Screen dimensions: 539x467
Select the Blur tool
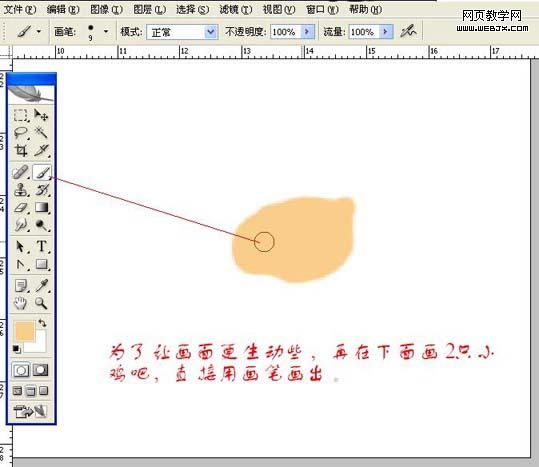click(21, 225)
